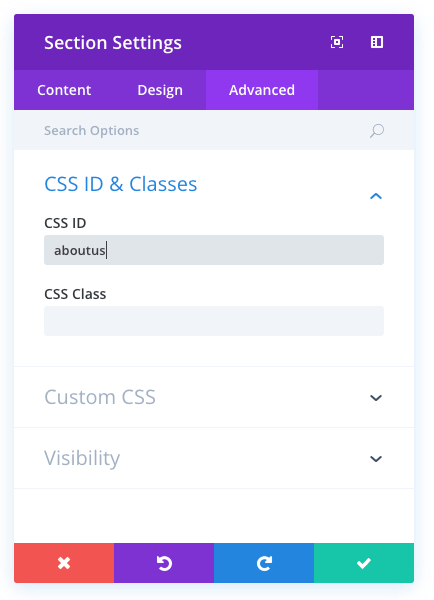Open the Visibility section title

coord(82,458)
